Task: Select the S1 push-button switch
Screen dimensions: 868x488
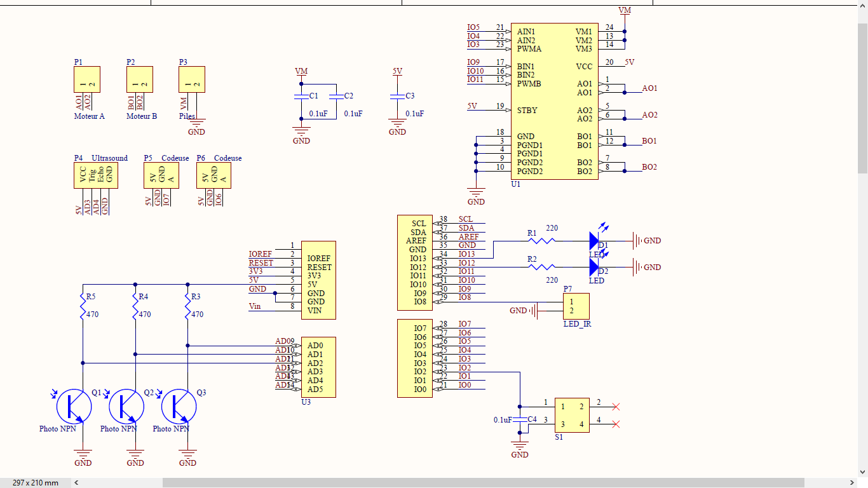Action: [x=572, y=416]
